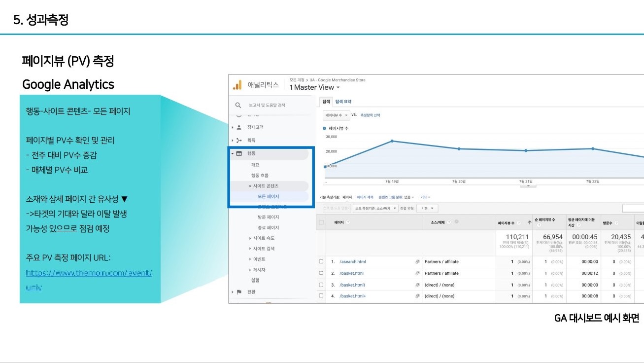Open /asearch.html page via its external-link icon
The image size is (644, 363).
click(x=417, y=261)
